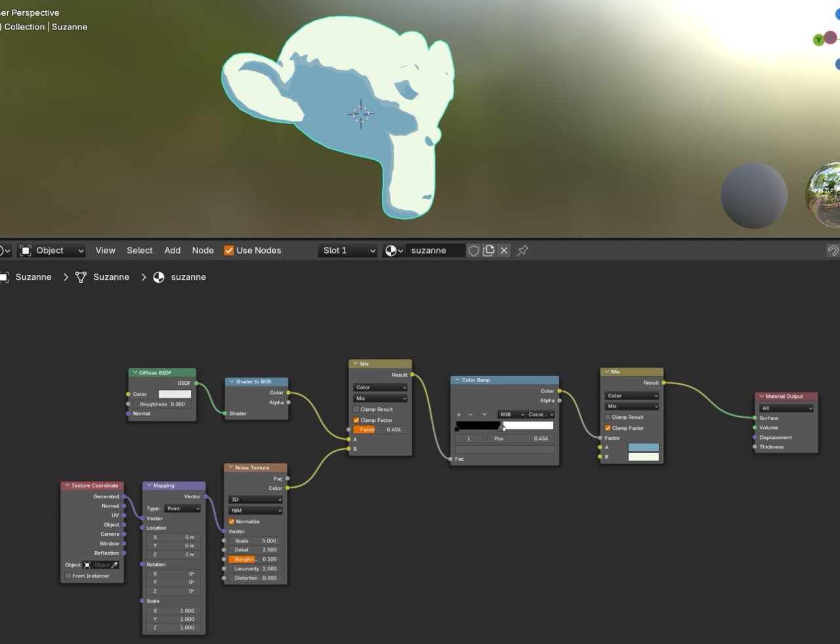This screenshot has width=840, height=644.
Task: Click the green Y axis gizmo handle
Action: (x=818, y=40)
